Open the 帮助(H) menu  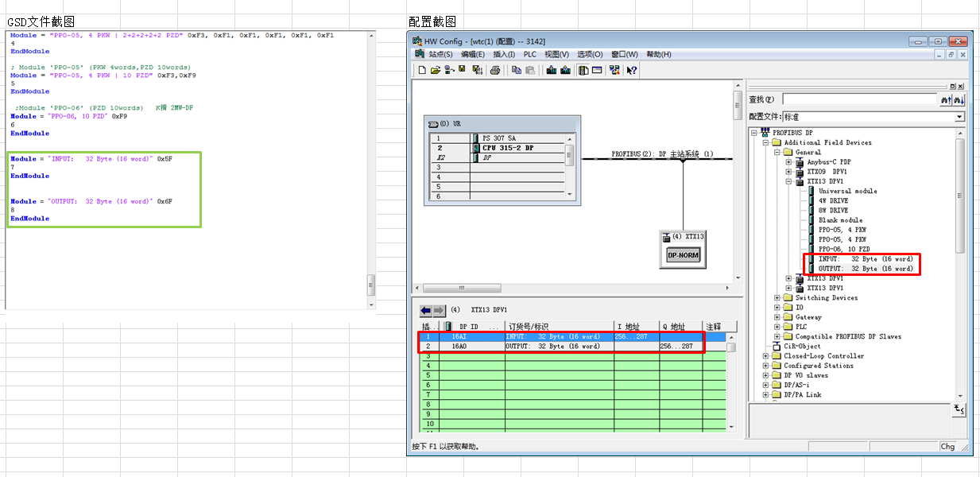coord(658,55)
